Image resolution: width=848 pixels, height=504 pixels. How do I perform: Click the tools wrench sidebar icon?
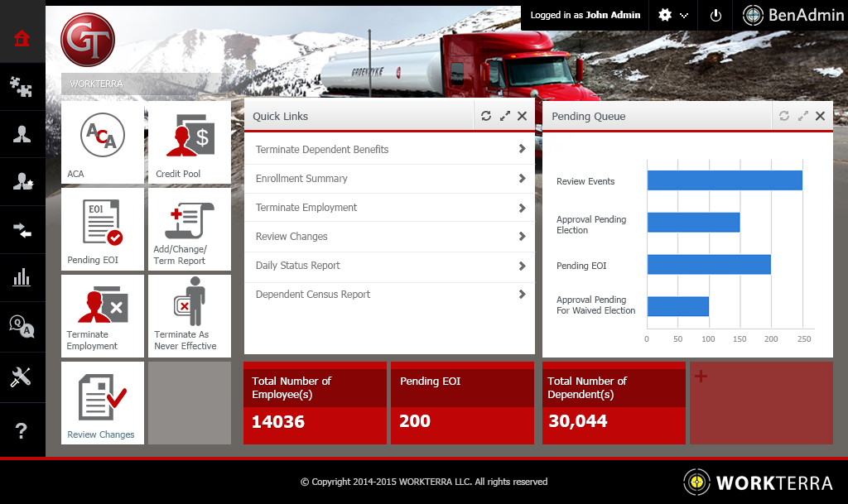click(22, 378)
